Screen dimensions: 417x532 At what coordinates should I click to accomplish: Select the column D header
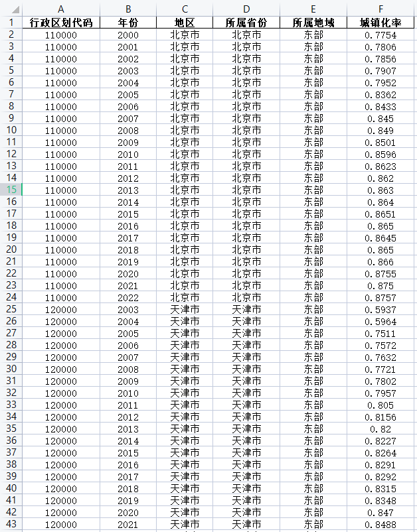pyautogui.click(x=246, y=9)
